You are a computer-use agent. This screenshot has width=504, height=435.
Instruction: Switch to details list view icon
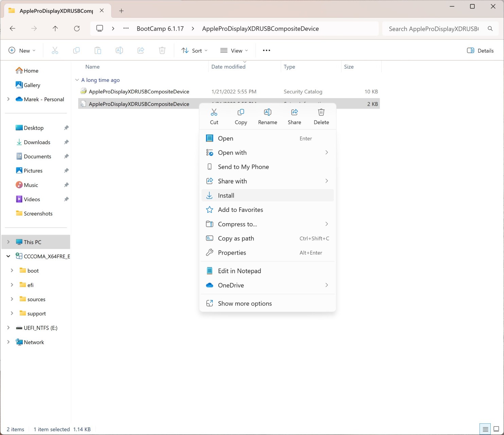coord(485,429)
